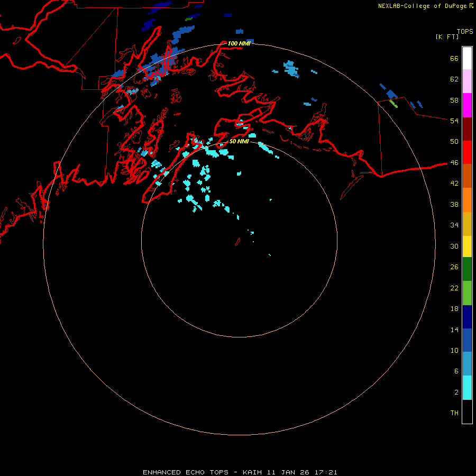
Task: Select the light blue color band near 6
Action: click(467, 364)
